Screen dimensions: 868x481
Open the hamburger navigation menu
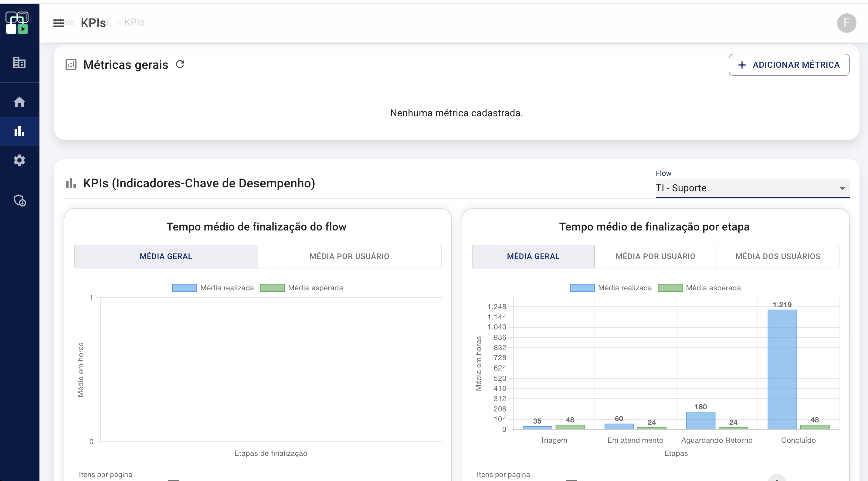[x=59, y=23]
